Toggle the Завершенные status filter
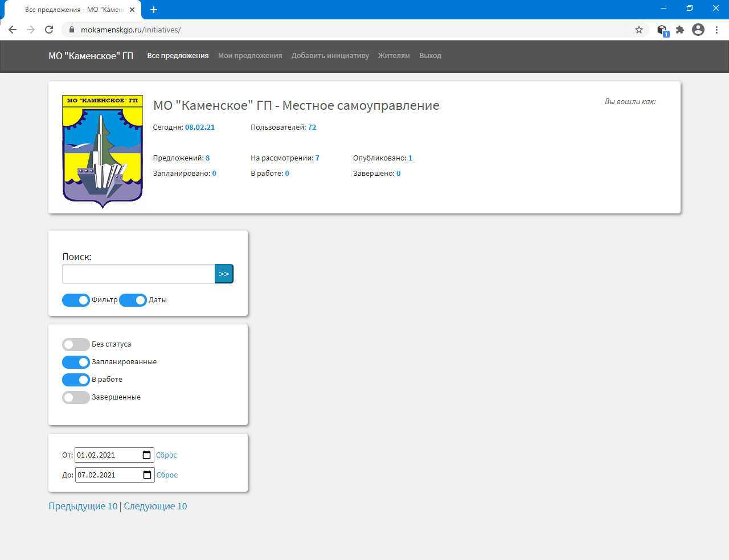Image resolution: width=729 pixels, height=560 pixels. tap(76, 397)
